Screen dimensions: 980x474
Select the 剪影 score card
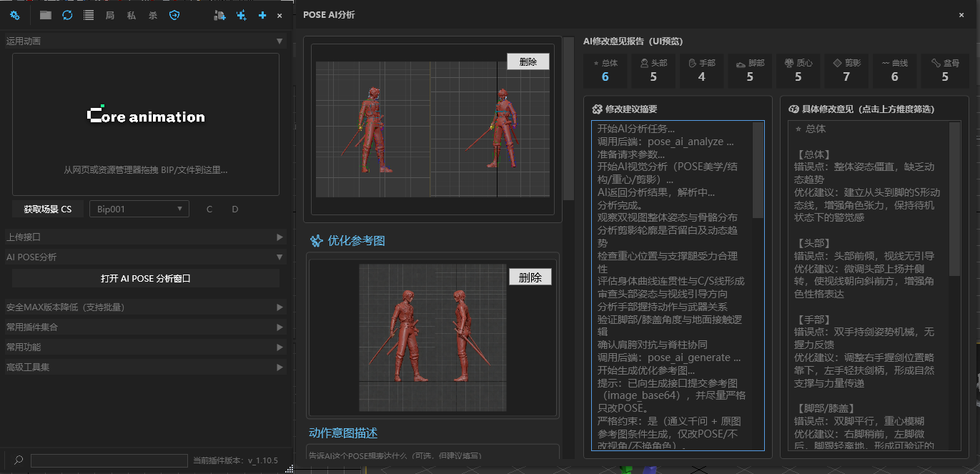[x=846, y=70]
